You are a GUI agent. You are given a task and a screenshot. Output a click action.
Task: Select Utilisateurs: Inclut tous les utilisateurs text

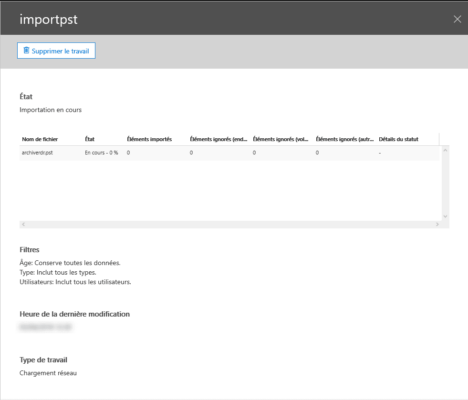tap(75, 282)
